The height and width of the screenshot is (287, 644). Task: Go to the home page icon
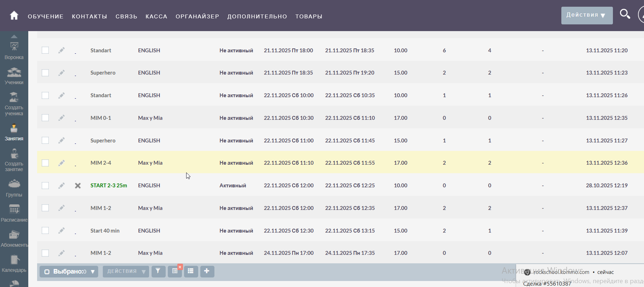14,16
